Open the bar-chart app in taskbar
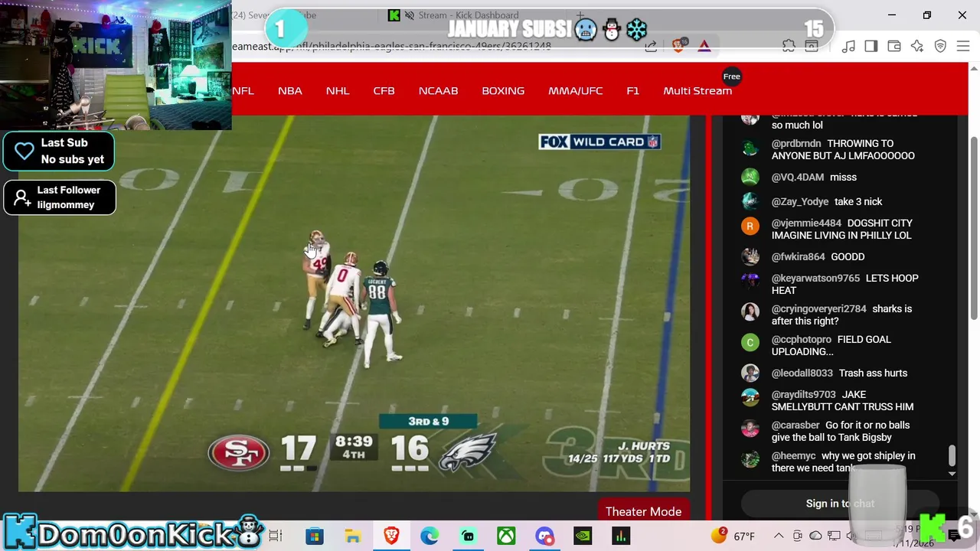This screenshot has width=980, height=551. coord(621,536)
